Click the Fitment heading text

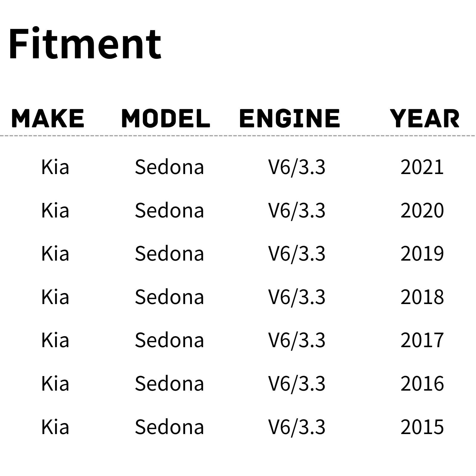pyautogui.click(x=85, y=44)
